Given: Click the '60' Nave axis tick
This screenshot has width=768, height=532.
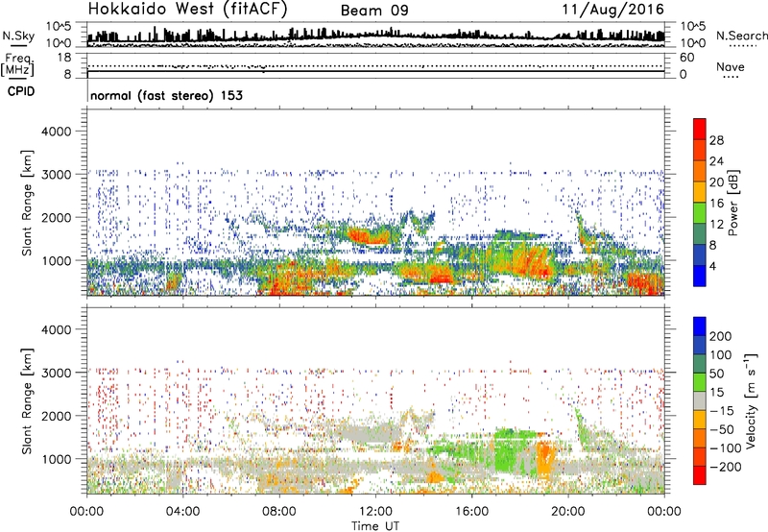Looking at the screenshot, I should pos(686,58).
